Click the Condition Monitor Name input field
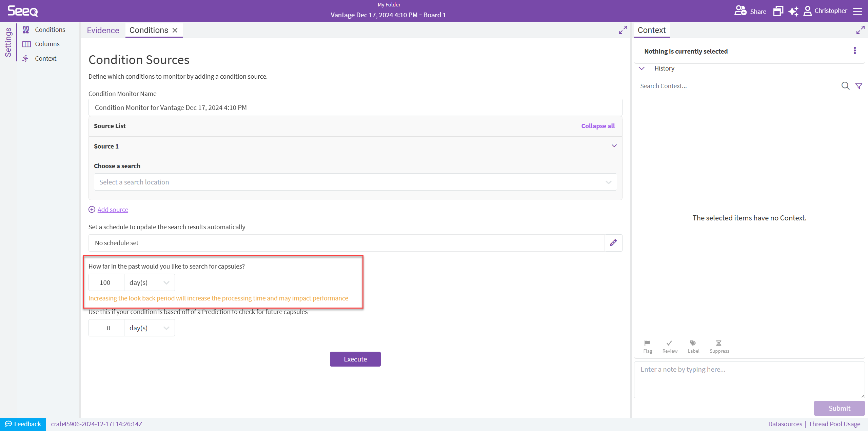The height and width of the screenshot is (431, 868). coord(355,107)
